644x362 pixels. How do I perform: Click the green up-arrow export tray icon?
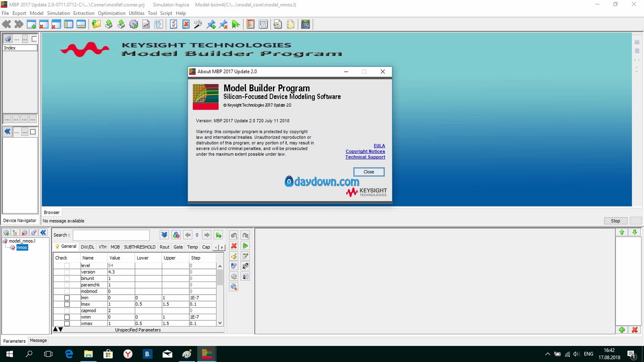(109, 24)
